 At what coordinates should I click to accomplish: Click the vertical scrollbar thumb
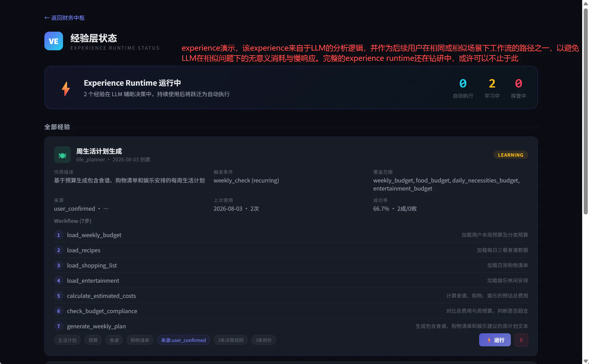click(586, 111)
